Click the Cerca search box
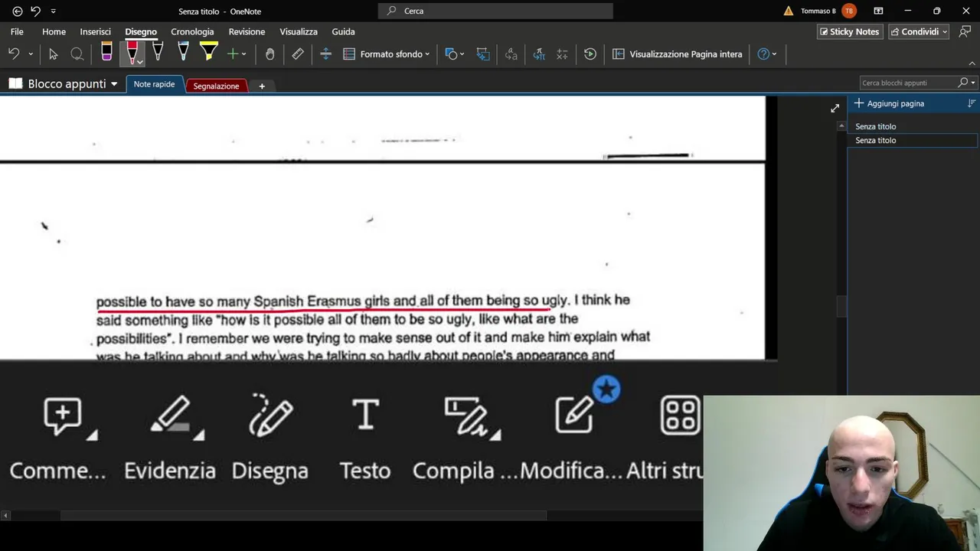Image resolution: width=980 pixels, height=551 pixels. point(495,11)
